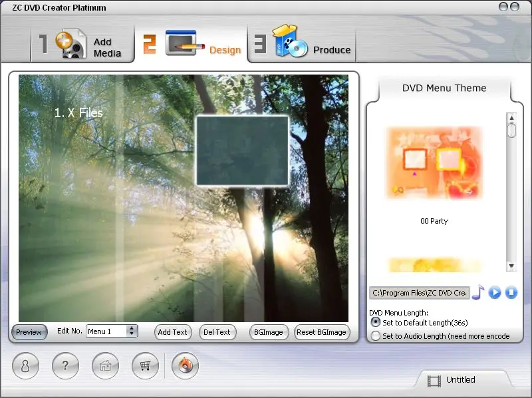Select Set to Audio Length option

(x=375, y=336)
